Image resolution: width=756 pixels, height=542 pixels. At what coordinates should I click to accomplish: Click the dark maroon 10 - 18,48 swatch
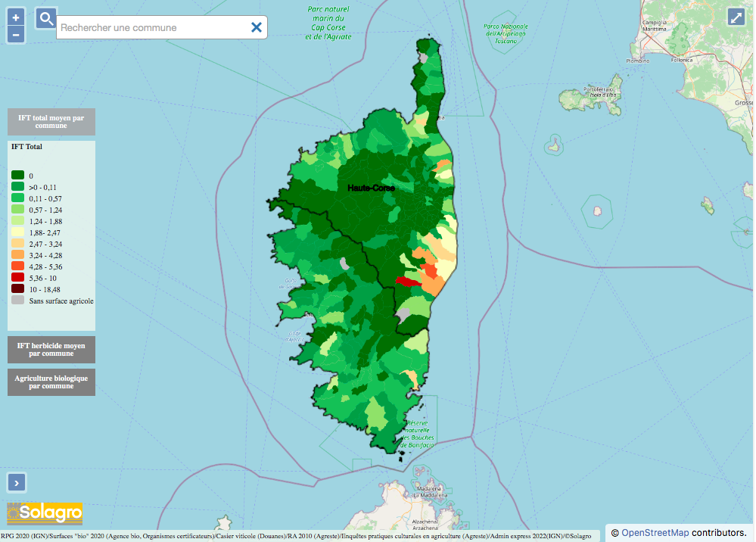click(17, 289)
